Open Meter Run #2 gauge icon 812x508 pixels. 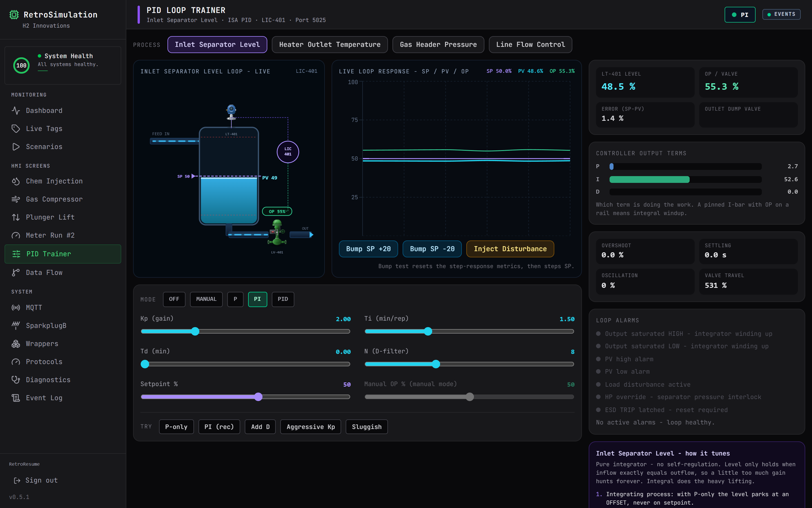point(16,236)
